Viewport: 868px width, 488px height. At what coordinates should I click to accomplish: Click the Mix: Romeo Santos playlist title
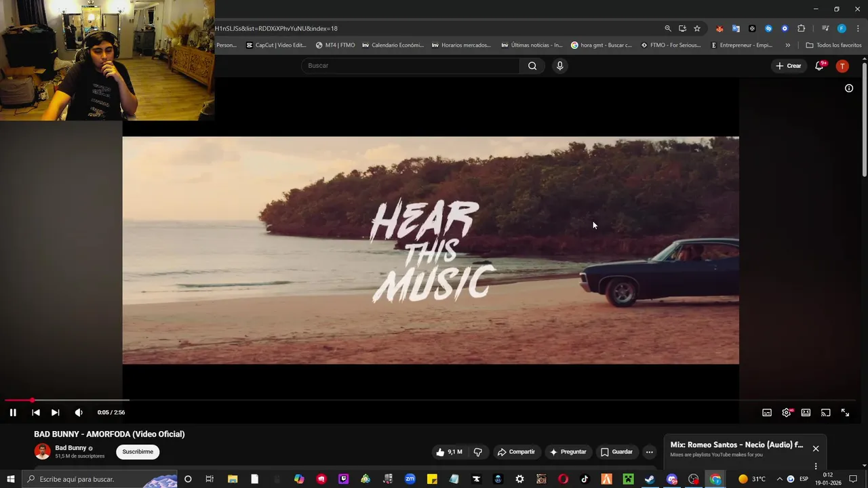point(736,445)
